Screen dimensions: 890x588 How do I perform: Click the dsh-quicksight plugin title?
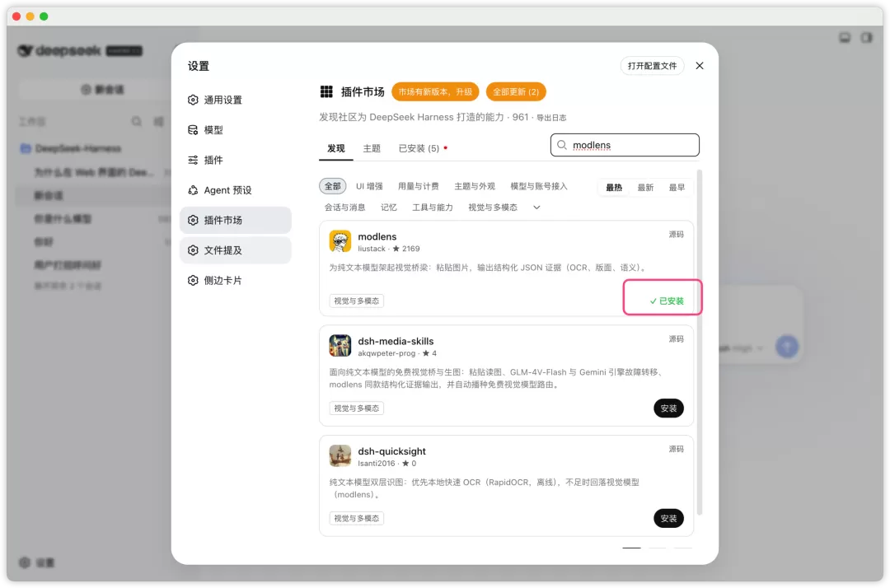coord(391,451)
